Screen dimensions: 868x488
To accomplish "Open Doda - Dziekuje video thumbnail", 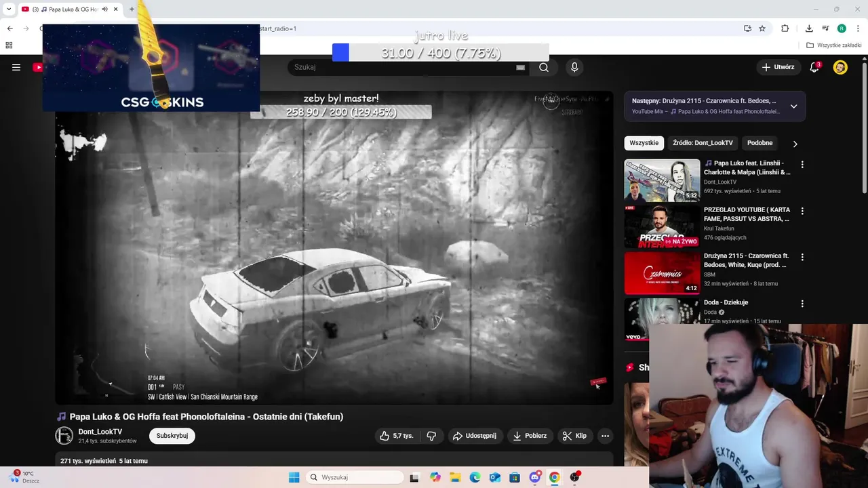I will [x=662, y=319].
